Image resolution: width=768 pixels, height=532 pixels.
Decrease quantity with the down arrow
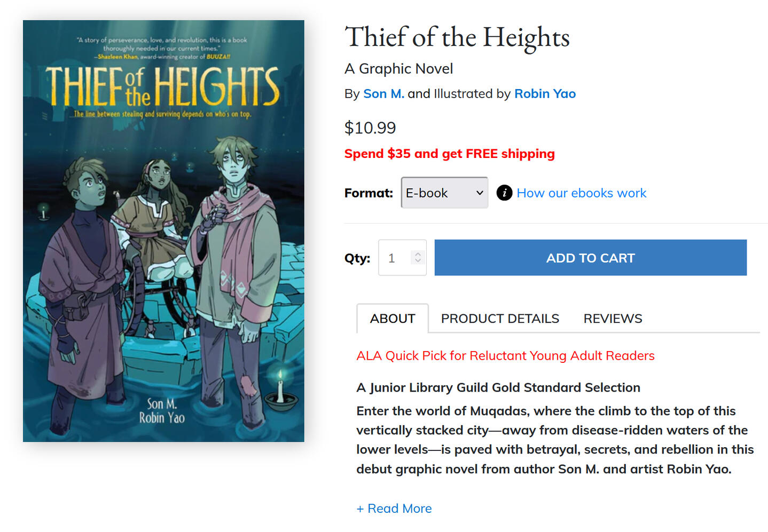click(418, 261)
